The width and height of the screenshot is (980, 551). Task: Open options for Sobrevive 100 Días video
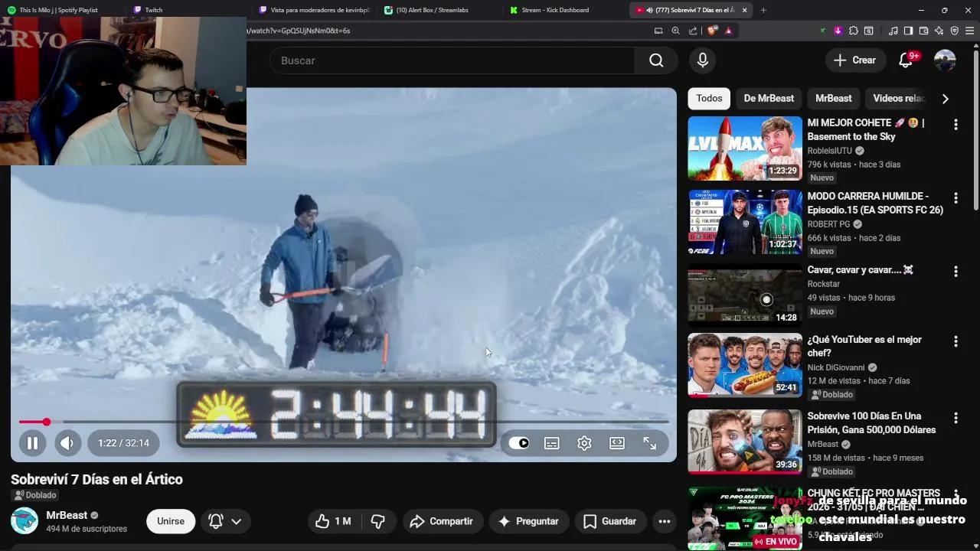[955, 418]
